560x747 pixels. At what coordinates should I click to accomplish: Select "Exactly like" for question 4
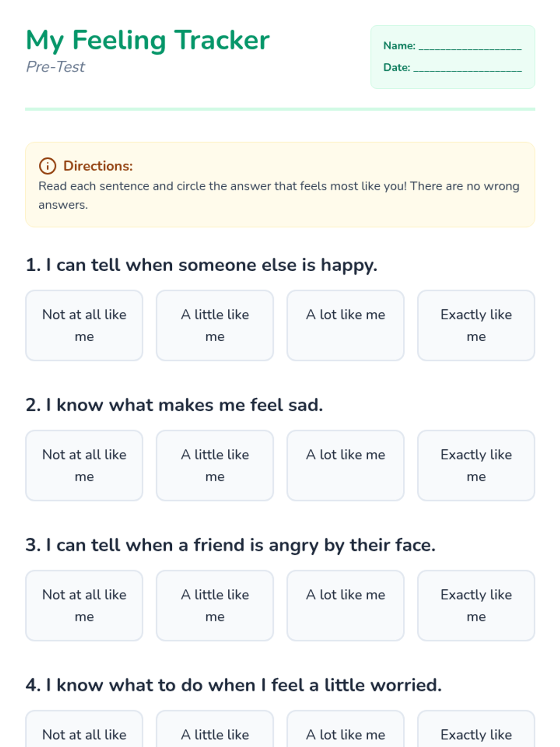coord(476,733)
